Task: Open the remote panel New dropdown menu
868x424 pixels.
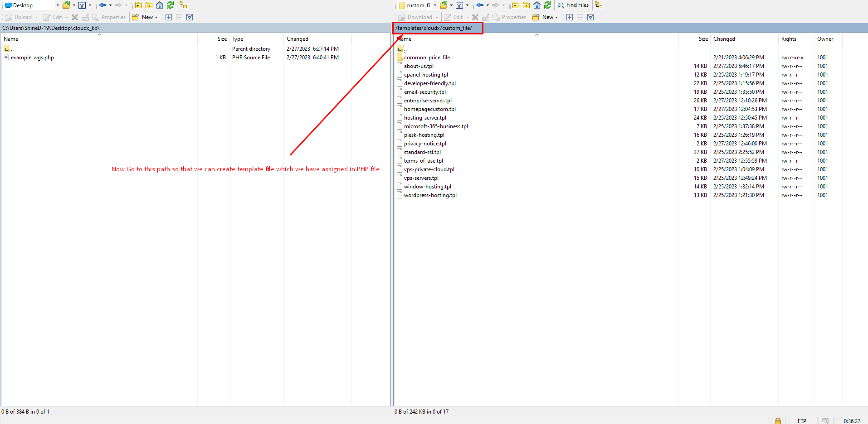Action: (x=556, y=17)
